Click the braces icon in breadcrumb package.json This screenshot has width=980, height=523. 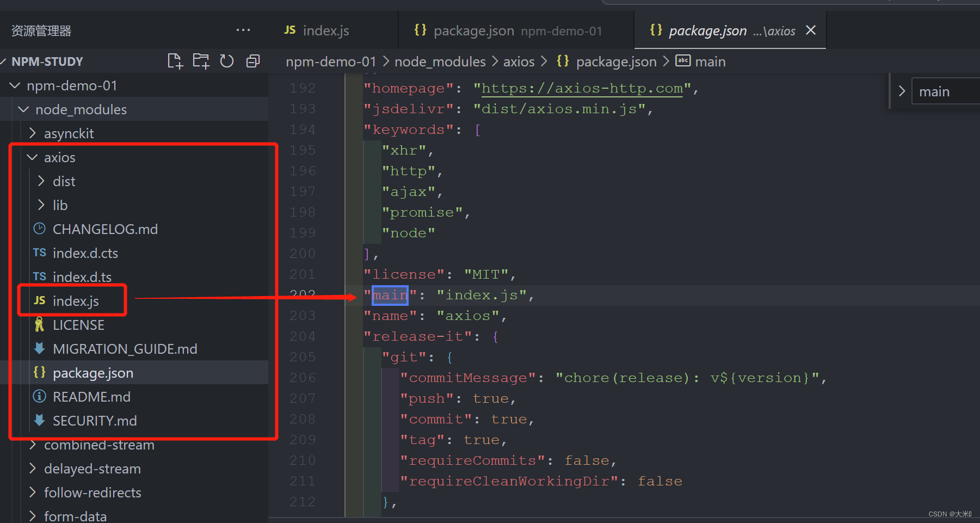pos(563,61)
